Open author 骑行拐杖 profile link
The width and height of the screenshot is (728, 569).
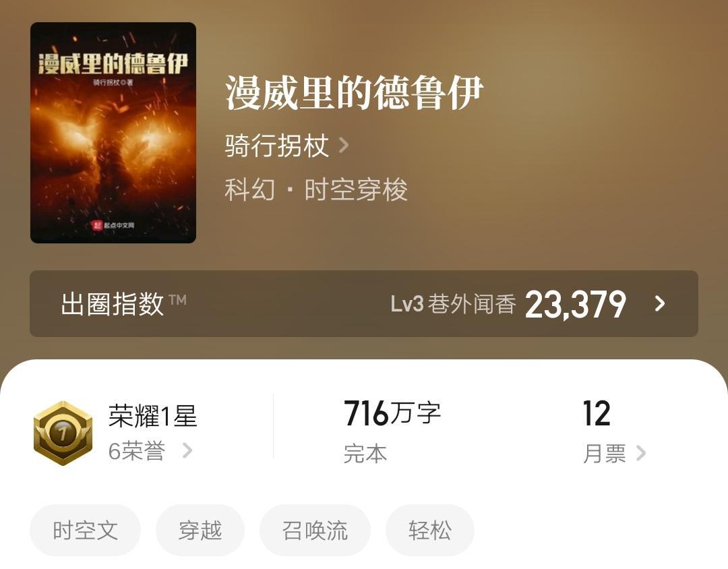point(277,146)
